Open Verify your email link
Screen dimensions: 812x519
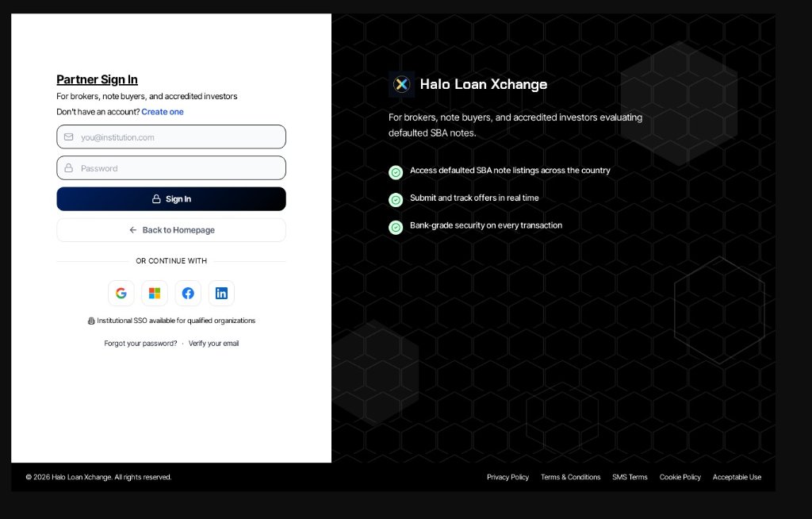coord(213,344)
